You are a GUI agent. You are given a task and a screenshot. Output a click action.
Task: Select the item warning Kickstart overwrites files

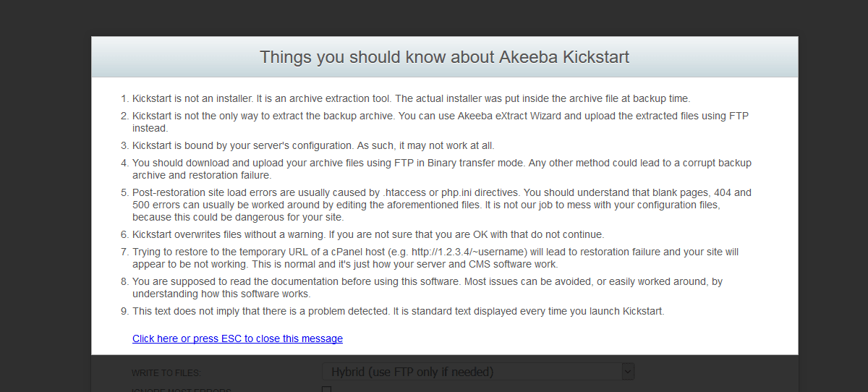point(367,234)
